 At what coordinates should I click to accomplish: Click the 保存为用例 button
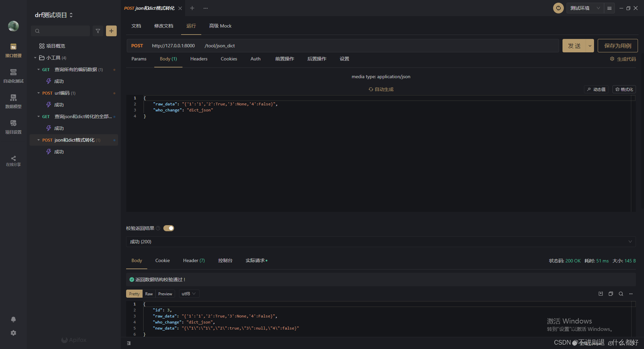tap(618, 46)
